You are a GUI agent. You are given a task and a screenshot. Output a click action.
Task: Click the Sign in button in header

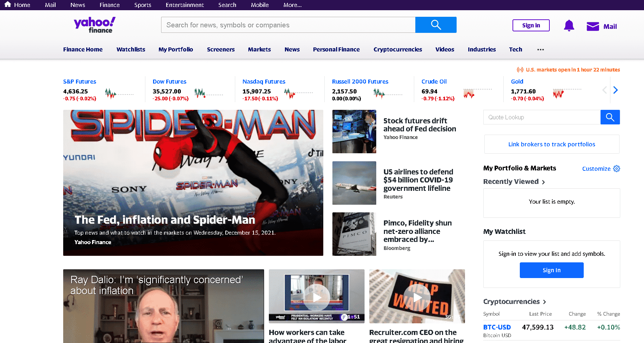pos(531,25)
